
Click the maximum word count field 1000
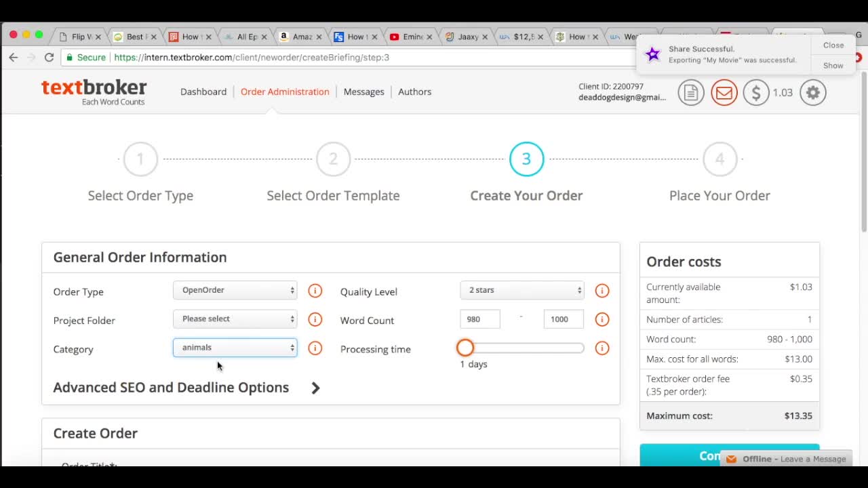(564, 319)
